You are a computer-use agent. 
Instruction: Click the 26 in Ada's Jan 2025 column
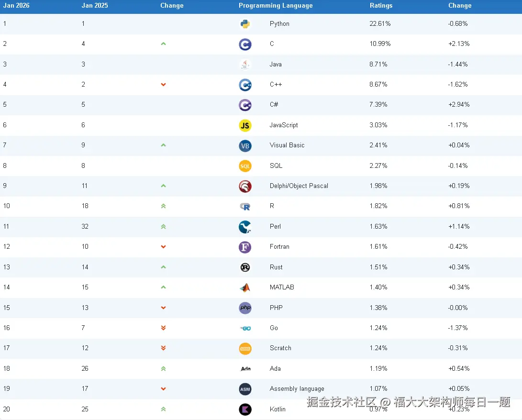(85, 369)
